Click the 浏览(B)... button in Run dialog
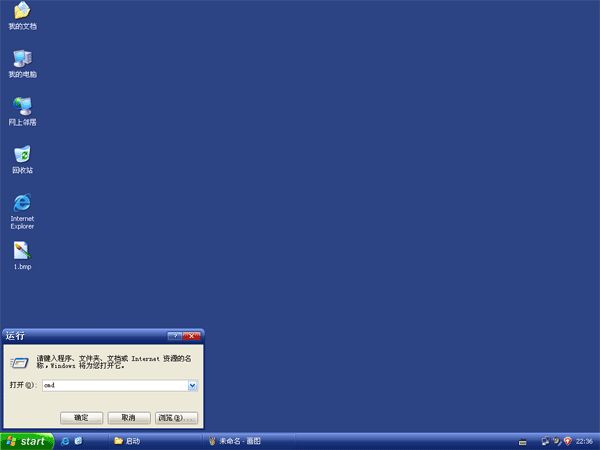The height and width of the screenshot is (450, 600). coord(176,418)
